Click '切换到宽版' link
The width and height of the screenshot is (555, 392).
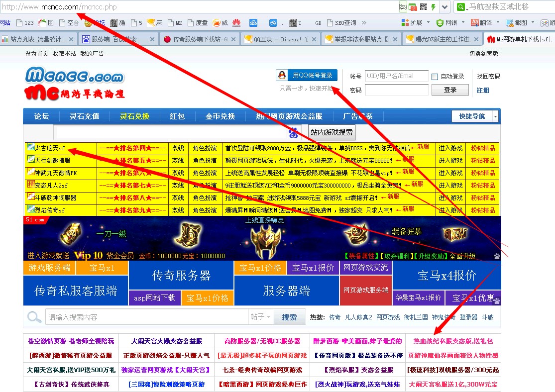coord(483,53)
